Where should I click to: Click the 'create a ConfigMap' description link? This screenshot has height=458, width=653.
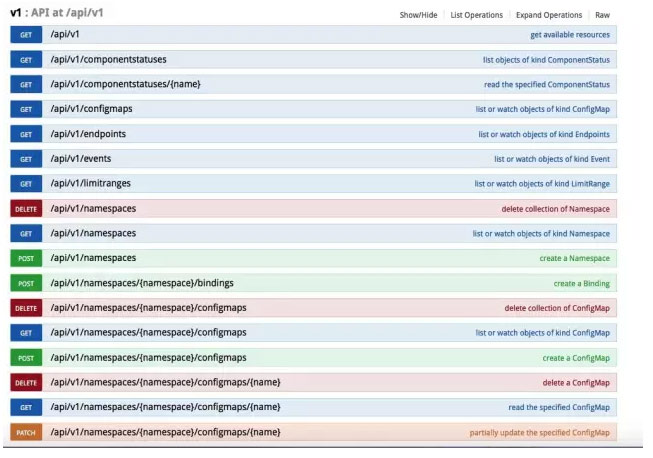(575, 357)
